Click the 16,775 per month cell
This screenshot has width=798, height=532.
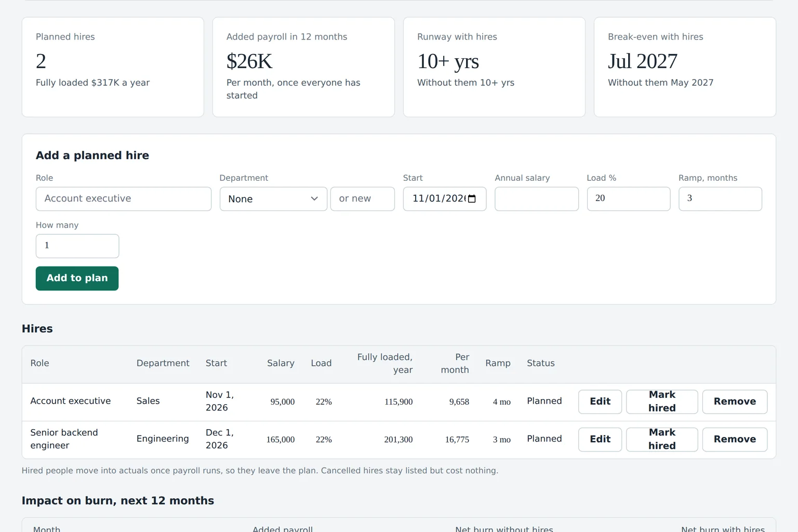457,440
